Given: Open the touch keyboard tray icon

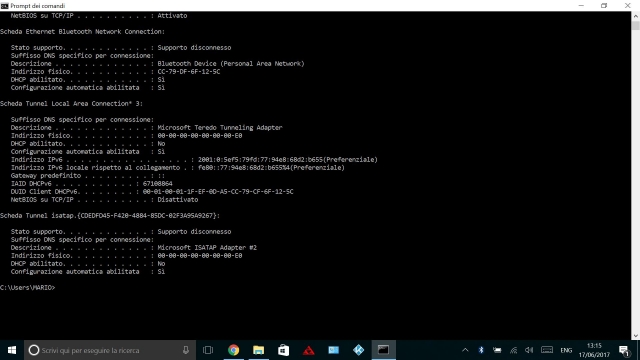Looking at the screenshot, I should click(x=547, y=350).
